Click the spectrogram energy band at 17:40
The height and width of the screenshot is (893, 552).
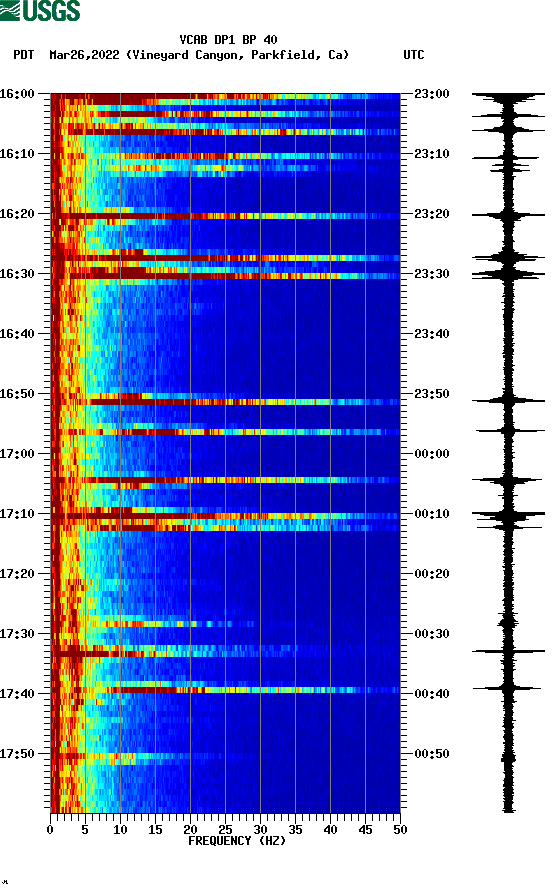coord(226,690)
